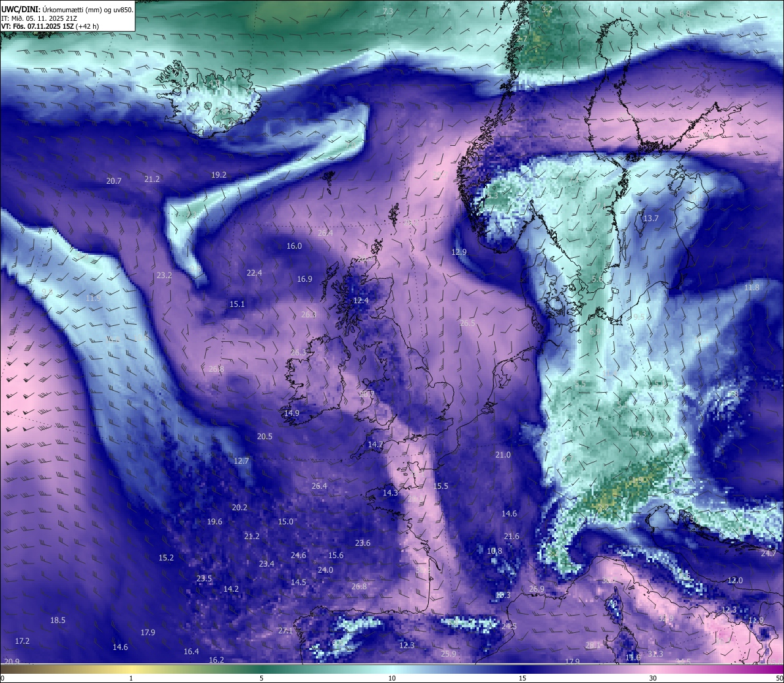Select the 3.2 value over northern Norway
The image size is (784, 683).
[547, 9]
